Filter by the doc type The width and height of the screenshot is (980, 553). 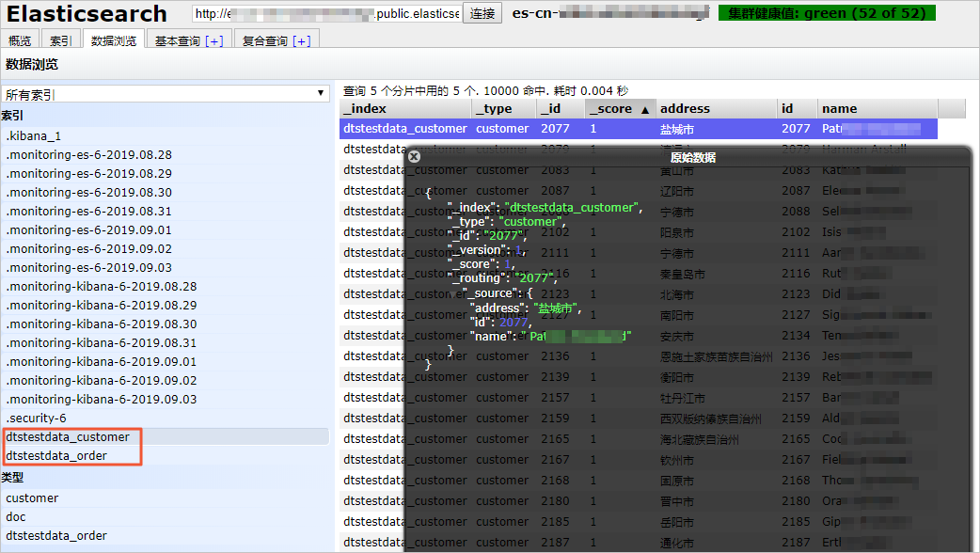(x=166, y=516)
